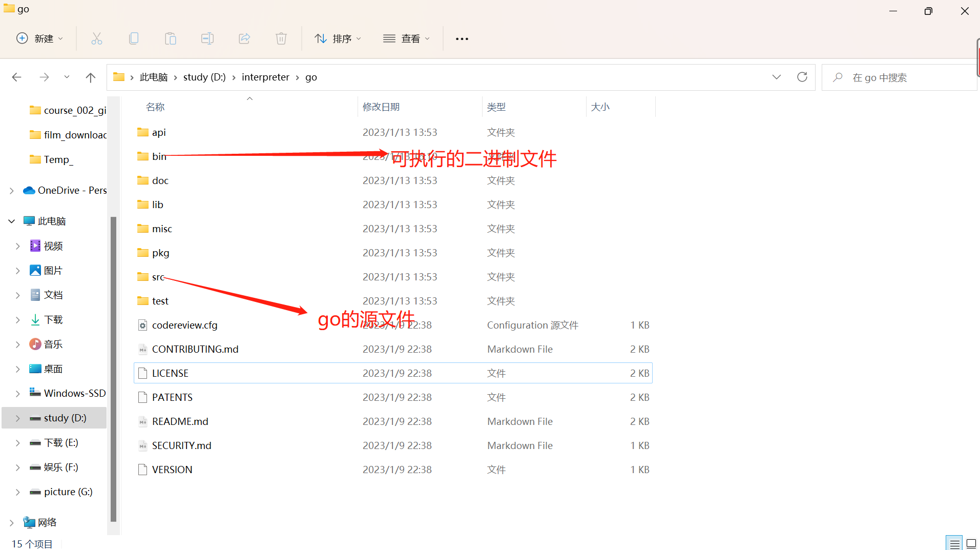Click the Share icon in toolbar
Image resolution: width=980 pixels, height=550 pixels.
244,38
